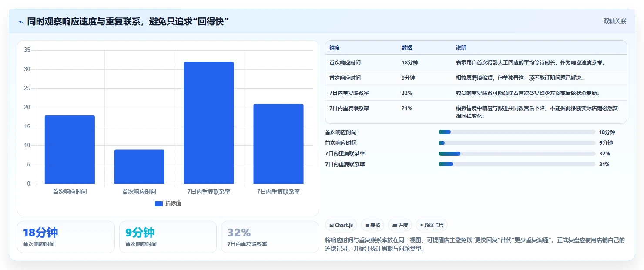Viewport: 644px width, 270px height.
Task: Click the footer note starting 将响应时间与重复联系率
Action: click(x=475, y=244)
